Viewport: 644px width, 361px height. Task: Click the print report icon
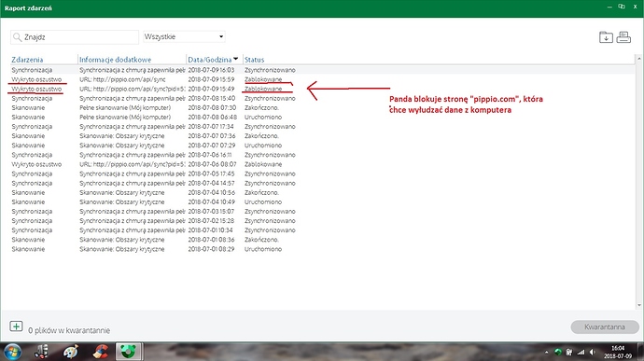coord(623,37)
